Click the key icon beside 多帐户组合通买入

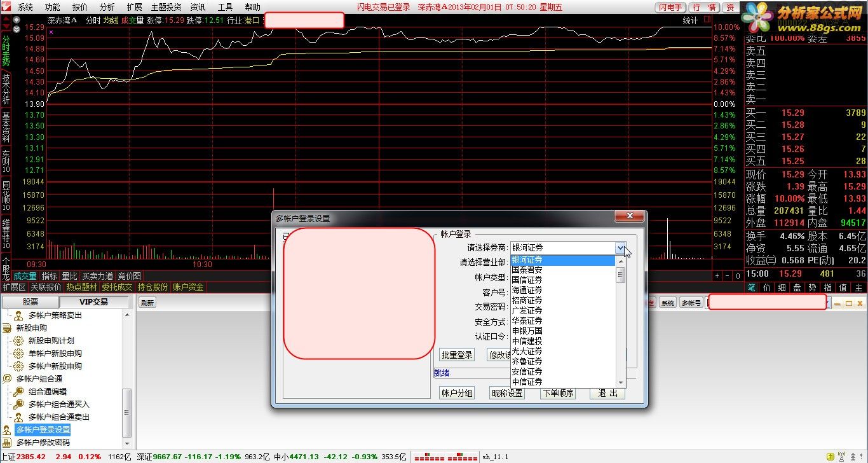coord(18,404)
